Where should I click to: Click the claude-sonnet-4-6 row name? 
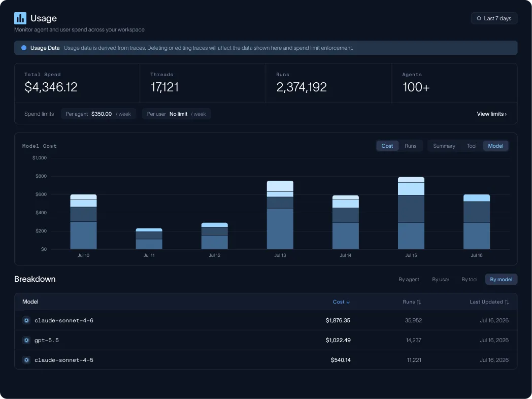(x=64, y=320)
